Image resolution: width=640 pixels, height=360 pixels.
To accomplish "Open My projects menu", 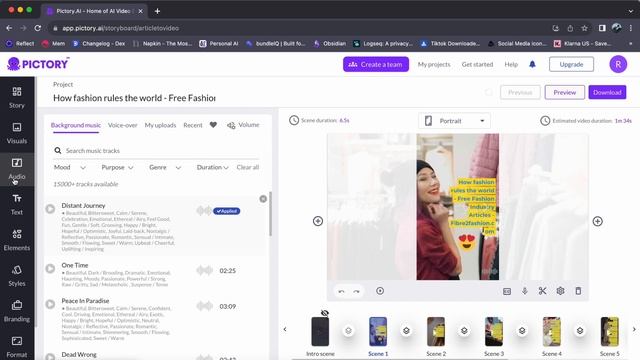I will click(434, 64).
